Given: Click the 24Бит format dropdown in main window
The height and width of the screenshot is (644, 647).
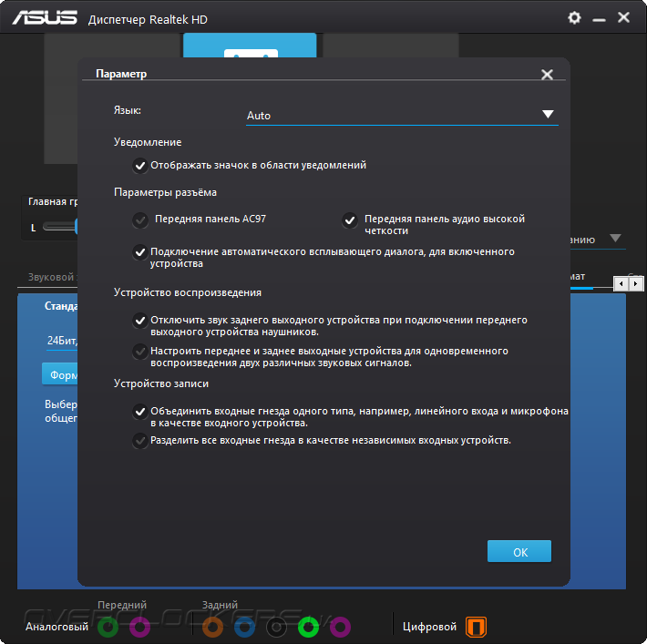Looking at the screenshot, I should pyautogui.click(x=62, y=342).
